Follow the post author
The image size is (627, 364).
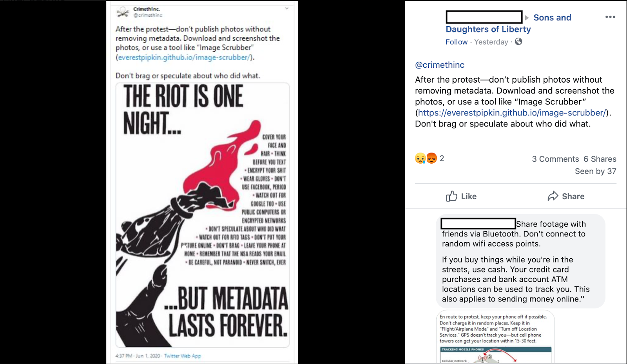tap(457, 42)
